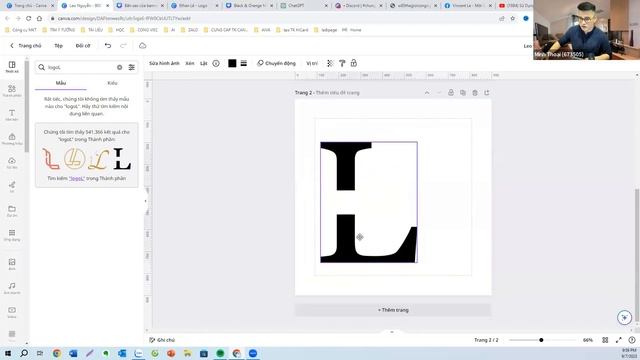Bookmark this page with star icon
This screenshot has width=640, height=360.
point(513,18)
